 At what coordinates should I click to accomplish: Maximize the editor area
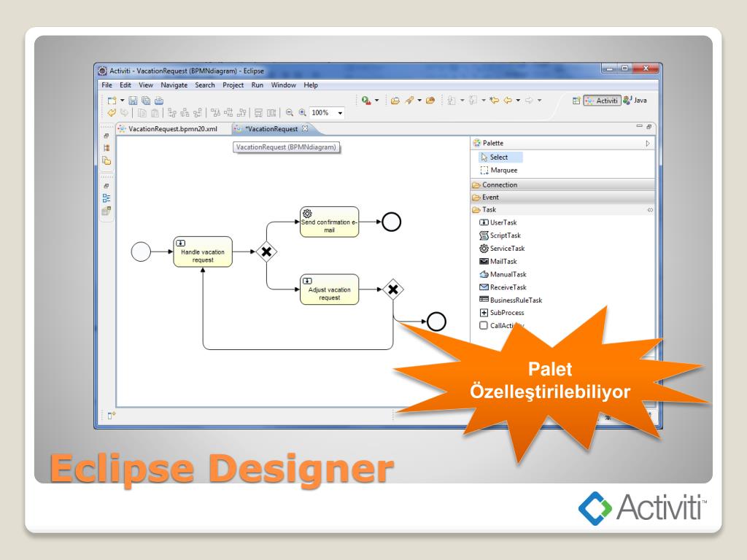coord(649,127)
